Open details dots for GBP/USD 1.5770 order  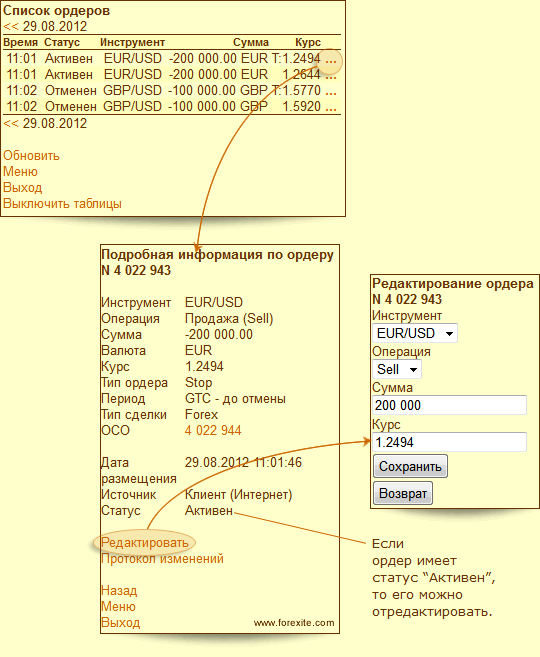tap(331, 93)
